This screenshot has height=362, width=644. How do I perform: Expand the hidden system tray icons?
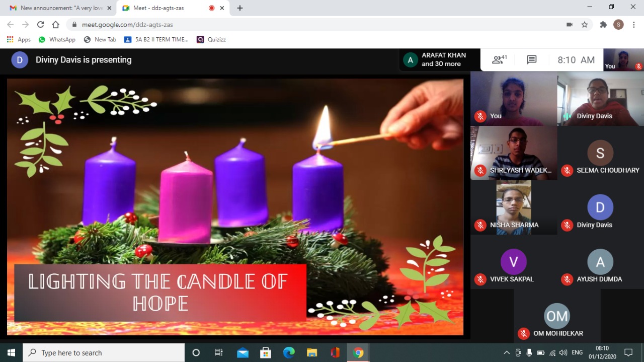pyautogui.click(x=507, y=352)
